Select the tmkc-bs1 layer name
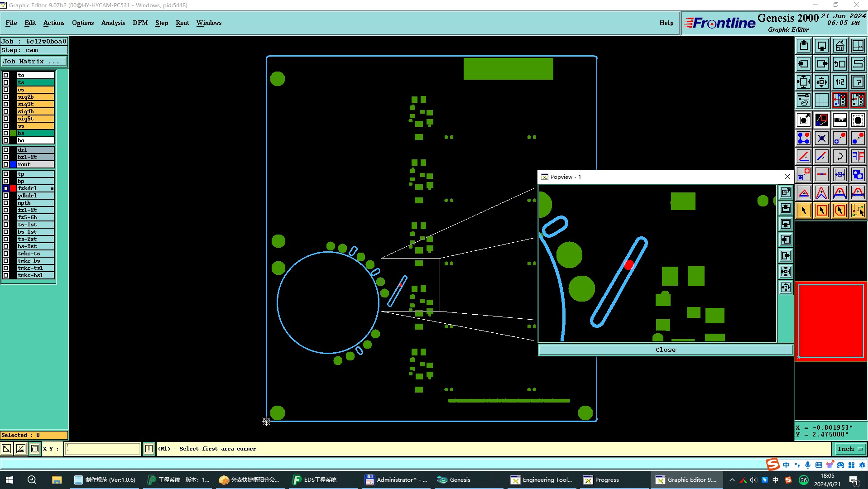The width and height of the screenshot is (868, 489). pos(35,275)
